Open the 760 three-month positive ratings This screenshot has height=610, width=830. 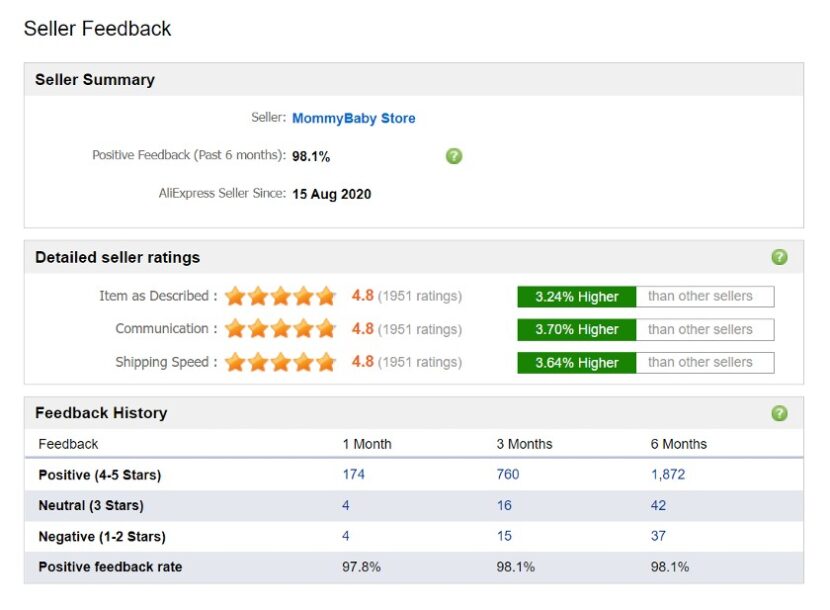[506, 474]
